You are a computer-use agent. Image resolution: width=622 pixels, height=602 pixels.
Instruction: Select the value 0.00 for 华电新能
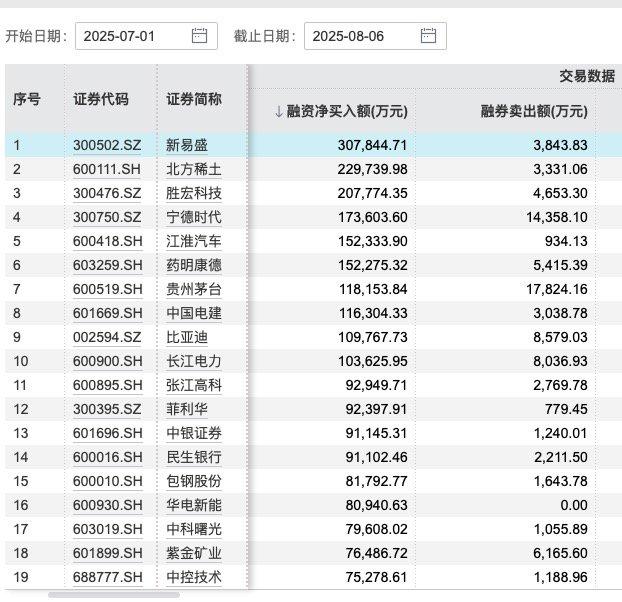574,505
